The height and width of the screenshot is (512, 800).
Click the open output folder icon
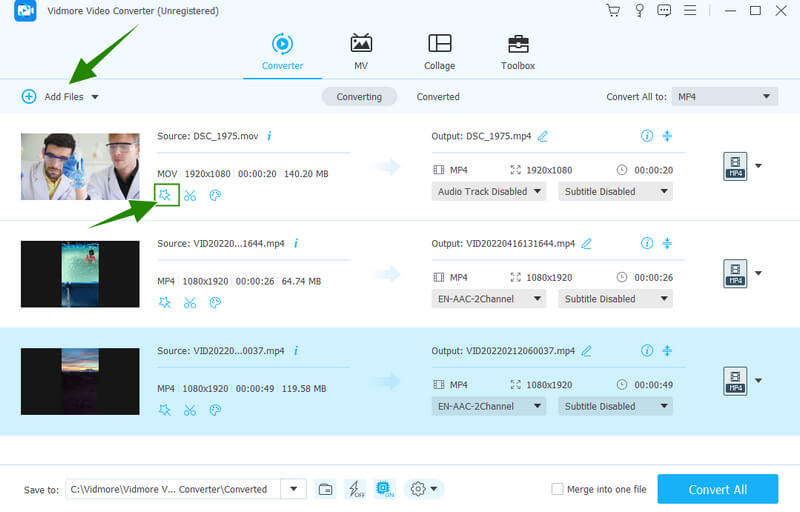[325, 489]
